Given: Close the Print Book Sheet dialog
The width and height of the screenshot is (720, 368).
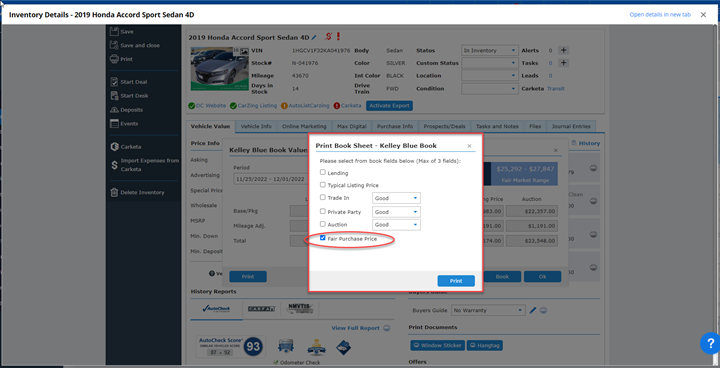Looking at the screenshot, I should pos(469,146).
